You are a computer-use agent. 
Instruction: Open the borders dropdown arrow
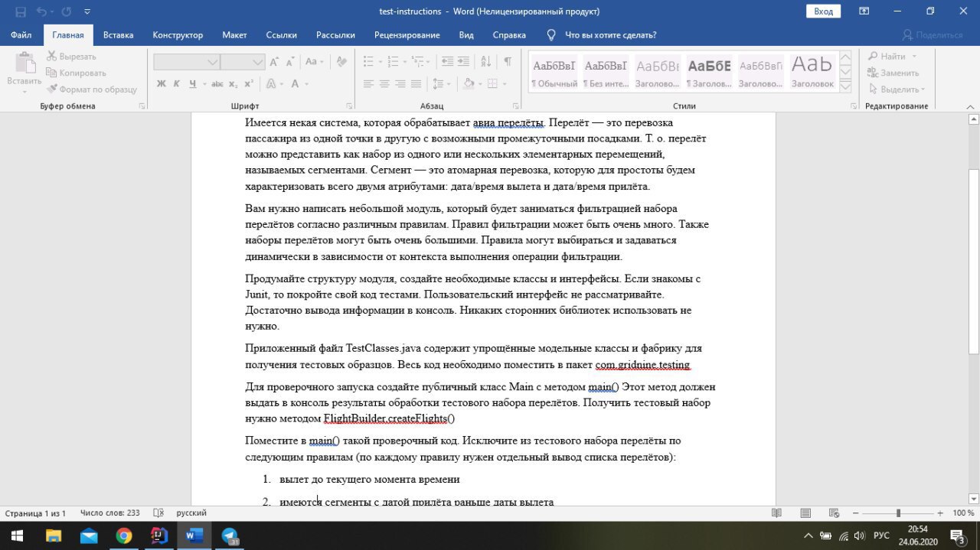505,84
